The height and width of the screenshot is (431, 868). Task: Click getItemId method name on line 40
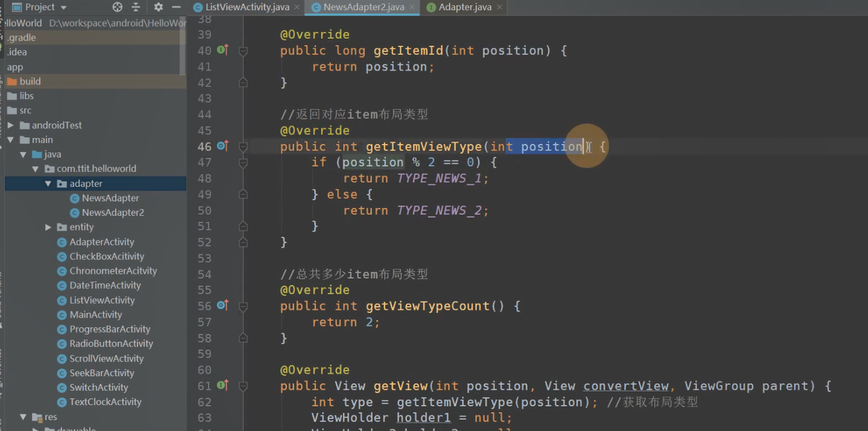(x=409, y=51)
